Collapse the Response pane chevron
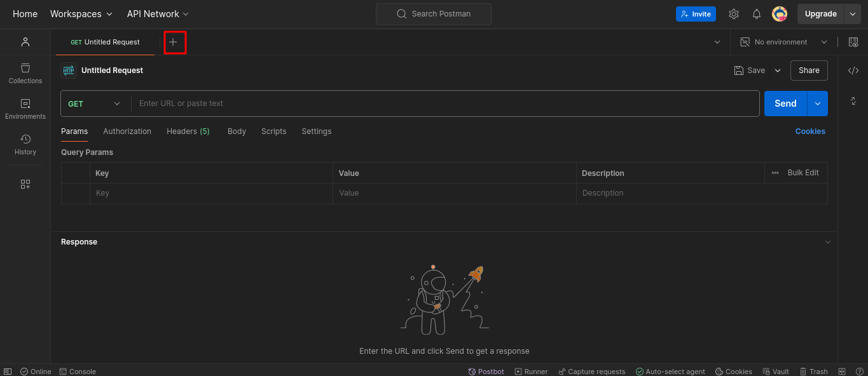Screen dimensions: 868x376 (828, 242)
